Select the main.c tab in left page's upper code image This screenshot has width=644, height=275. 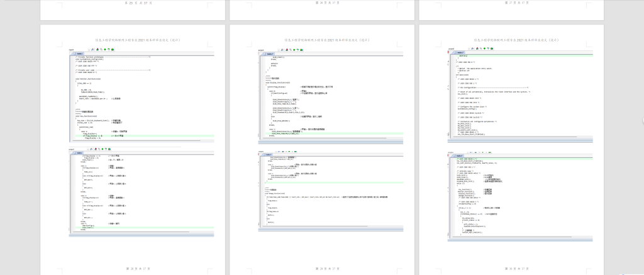tap(80, 54)
